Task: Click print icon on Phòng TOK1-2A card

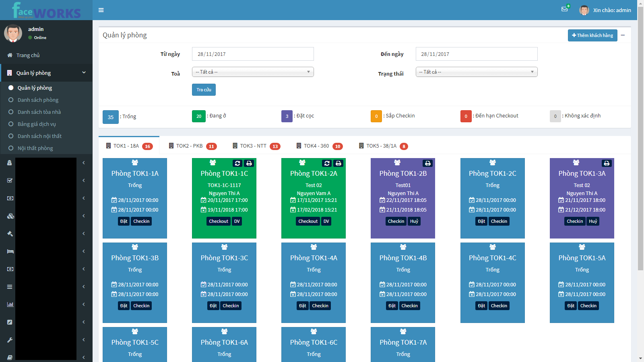Action: coord(339,163)
